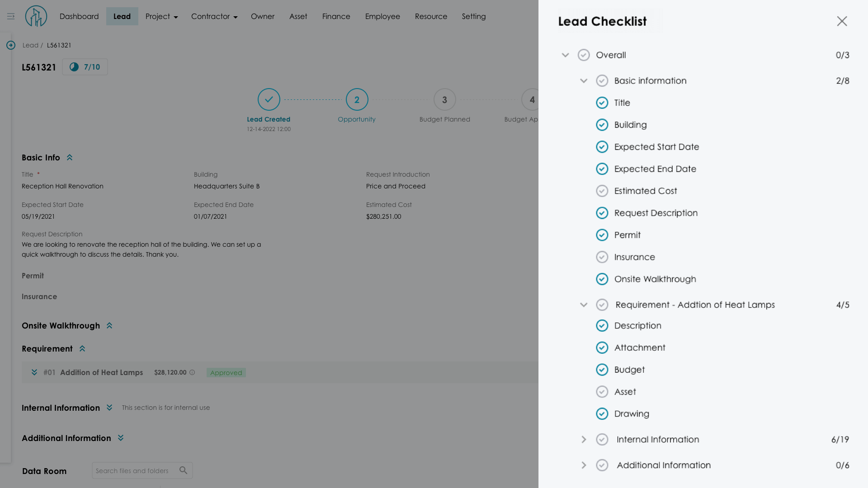Open the Finance menu item

[x=336, y=16]
